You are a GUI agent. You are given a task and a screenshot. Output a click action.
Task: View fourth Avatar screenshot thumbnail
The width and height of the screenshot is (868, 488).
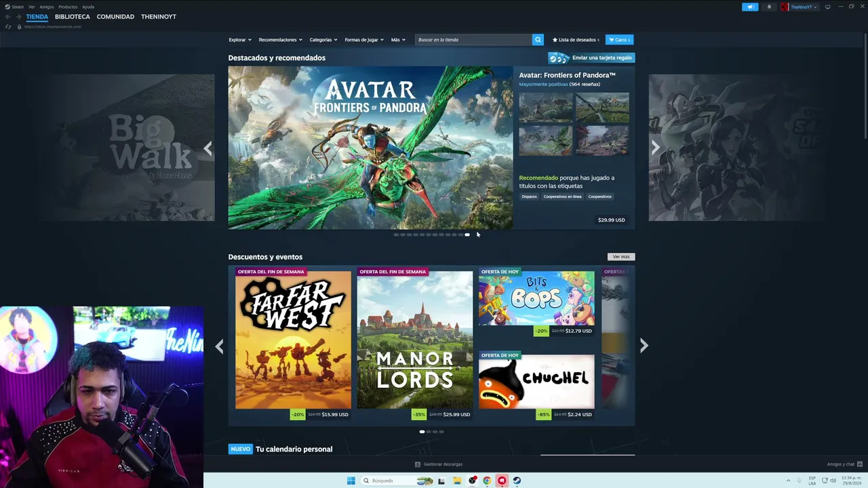click(602, 140)
